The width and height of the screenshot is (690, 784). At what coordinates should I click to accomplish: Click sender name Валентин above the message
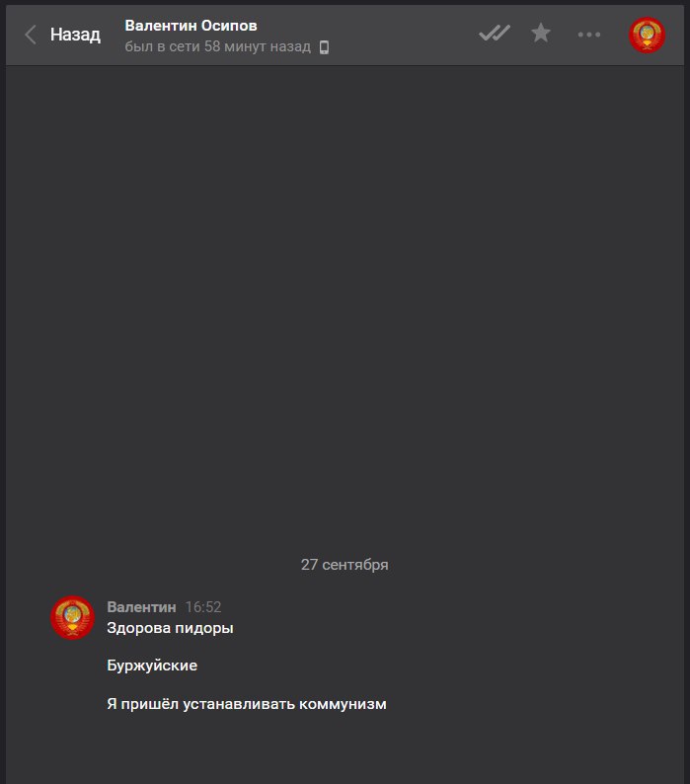[141, 607]
